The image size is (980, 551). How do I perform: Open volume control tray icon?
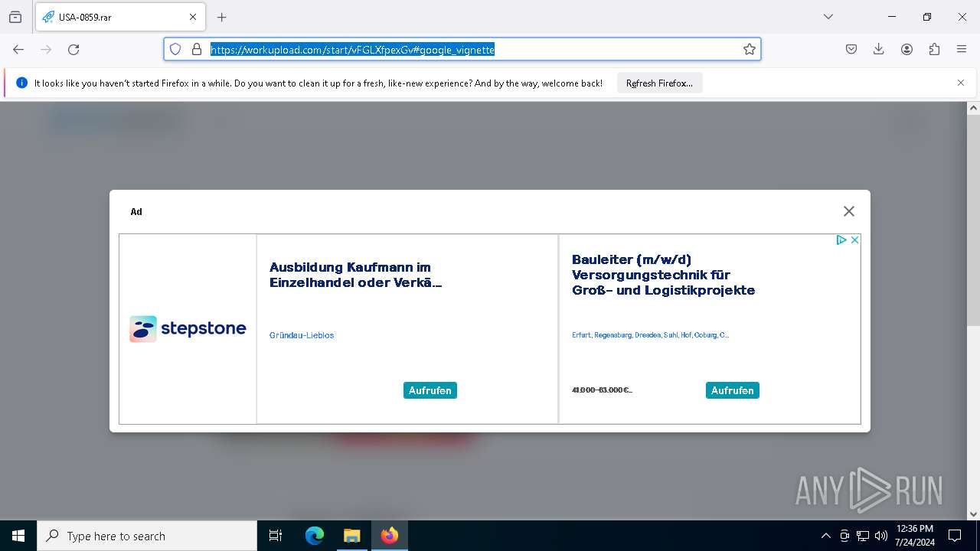pos(881,536)
